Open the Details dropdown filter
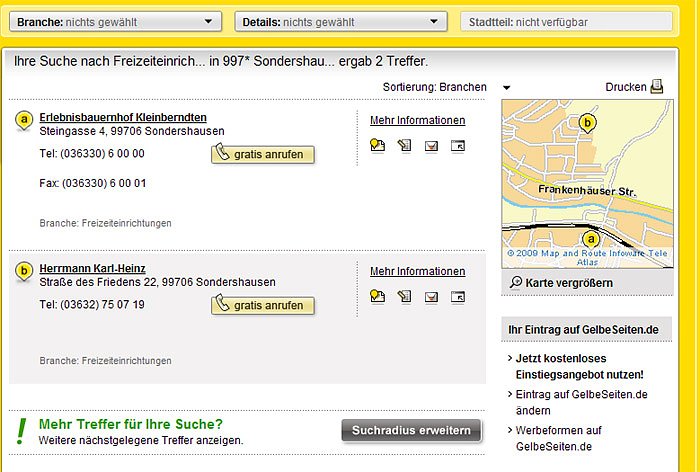This screenshot has width=700, height=472. click(340, 21)
